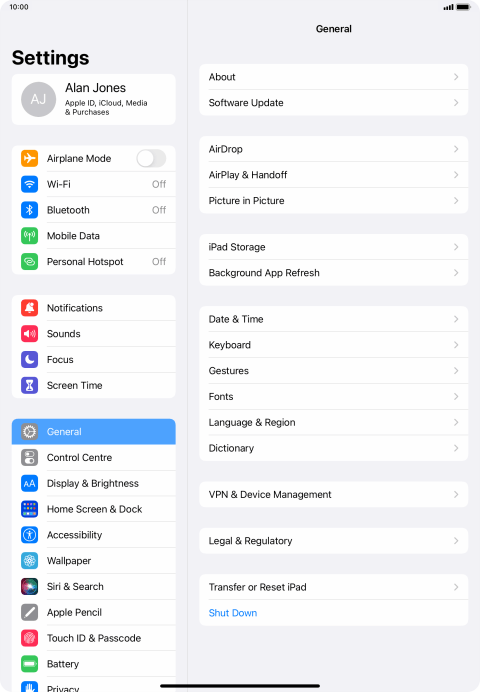Select Control Centre in the sidebar
This screenshot has width=480, height=692.
[x=94, y=457]
